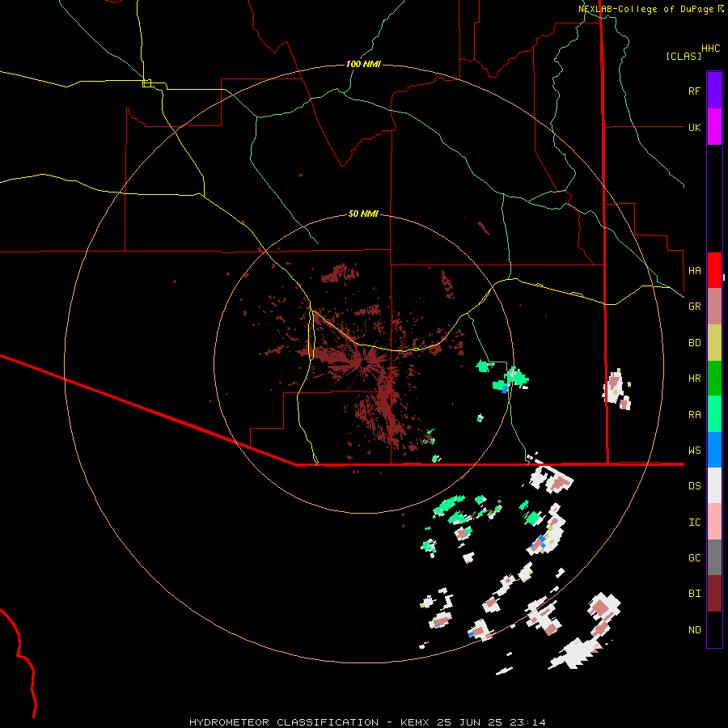728x728 pixels.
Task: Click the BI legend label
Action: (x=694, y=594)
